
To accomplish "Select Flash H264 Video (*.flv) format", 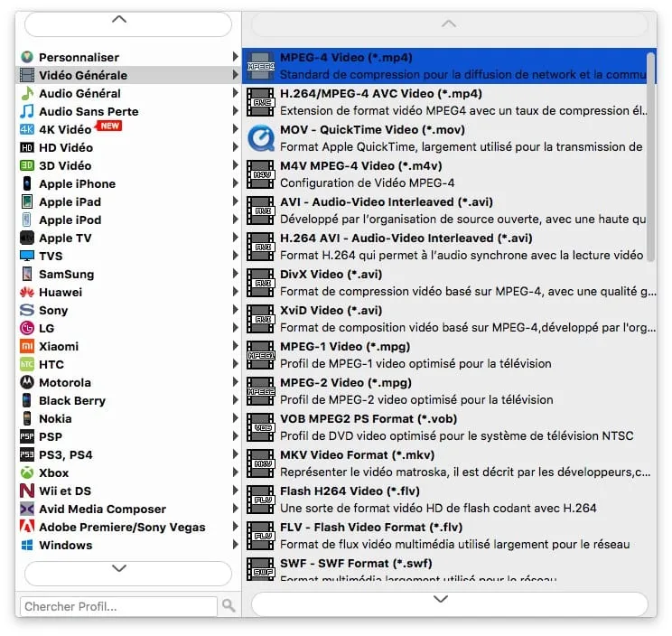I will tap(449, 500).
